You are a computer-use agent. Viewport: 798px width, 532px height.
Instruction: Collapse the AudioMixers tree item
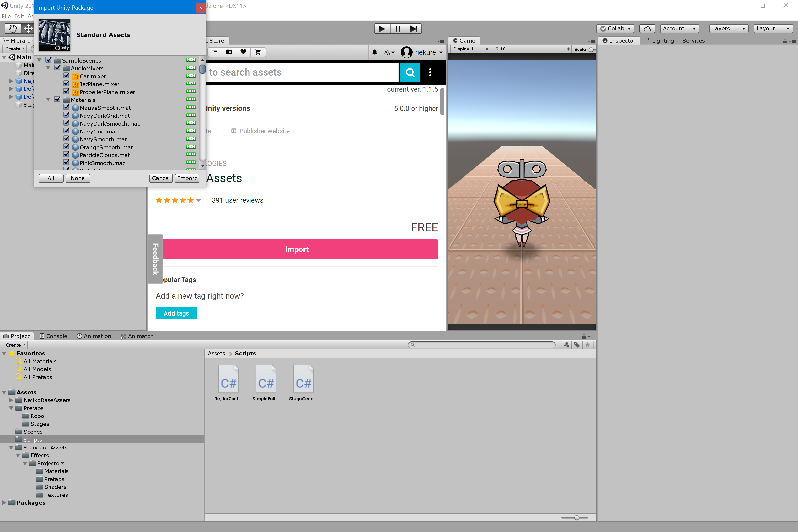(x=48, y=67)
